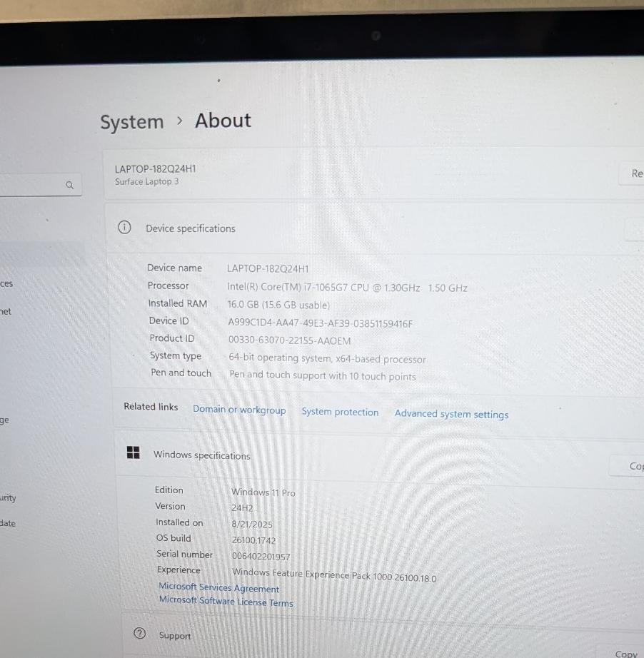Copy the Windows specifications

point(627,466)
